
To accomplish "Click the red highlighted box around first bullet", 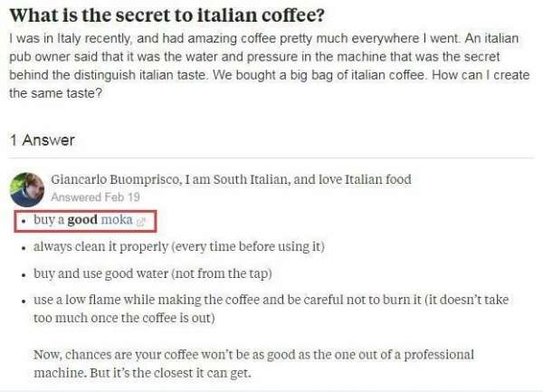I will coord(84,221).
